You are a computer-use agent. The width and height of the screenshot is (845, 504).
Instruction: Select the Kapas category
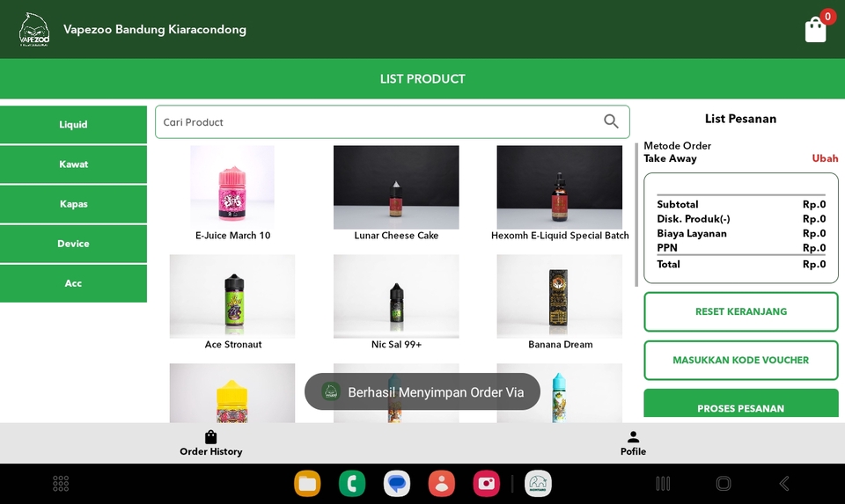click(x=73, y=204)
